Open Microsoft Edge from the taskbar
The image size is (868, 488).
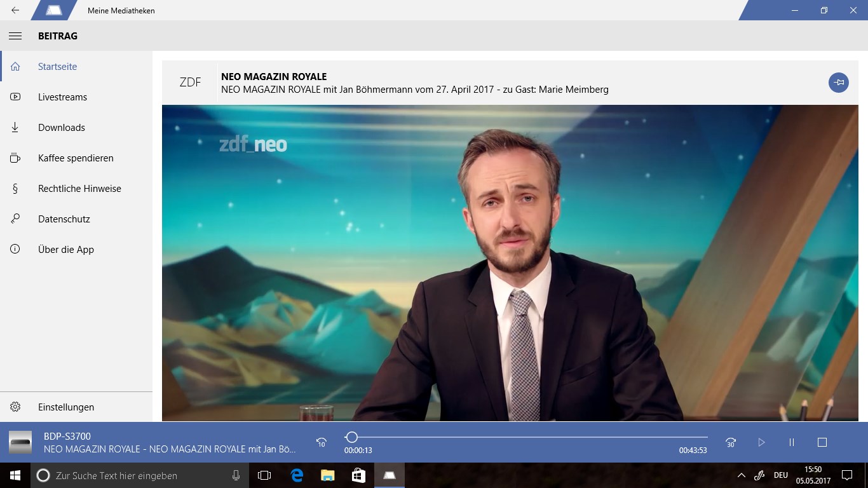click(x=297, y=475)
